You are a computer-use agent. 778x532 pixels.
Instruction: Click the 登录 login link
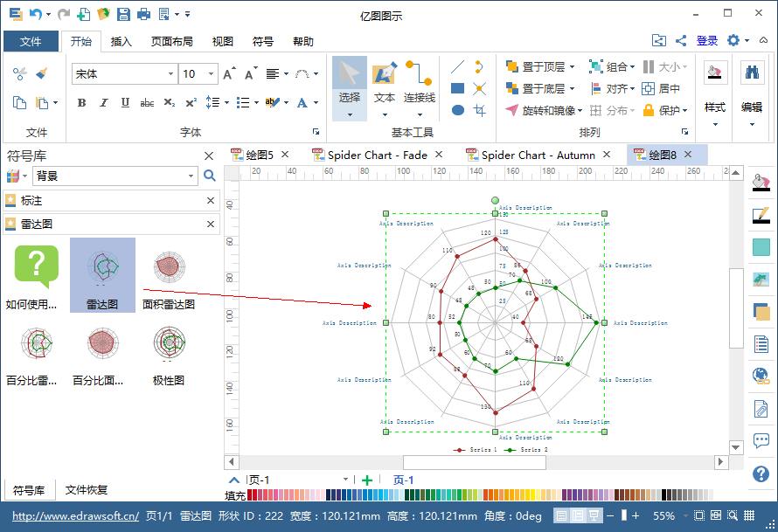707,41
